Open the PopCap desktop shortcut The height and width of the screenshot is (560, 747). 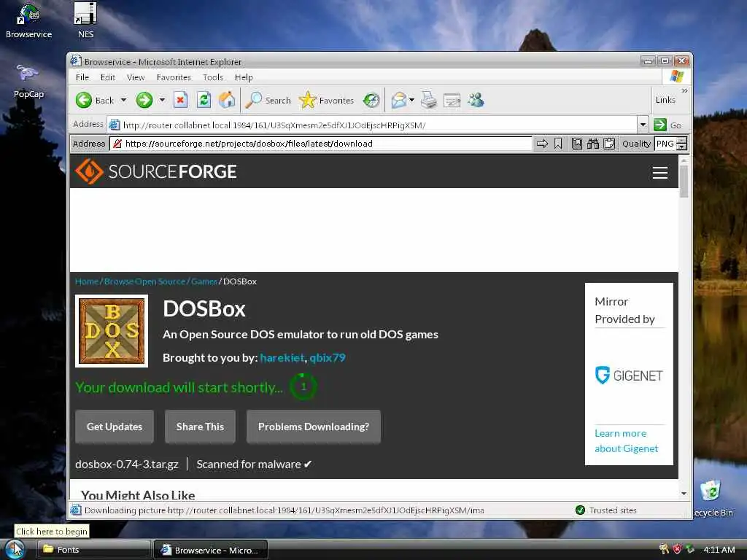click(28, 81)
